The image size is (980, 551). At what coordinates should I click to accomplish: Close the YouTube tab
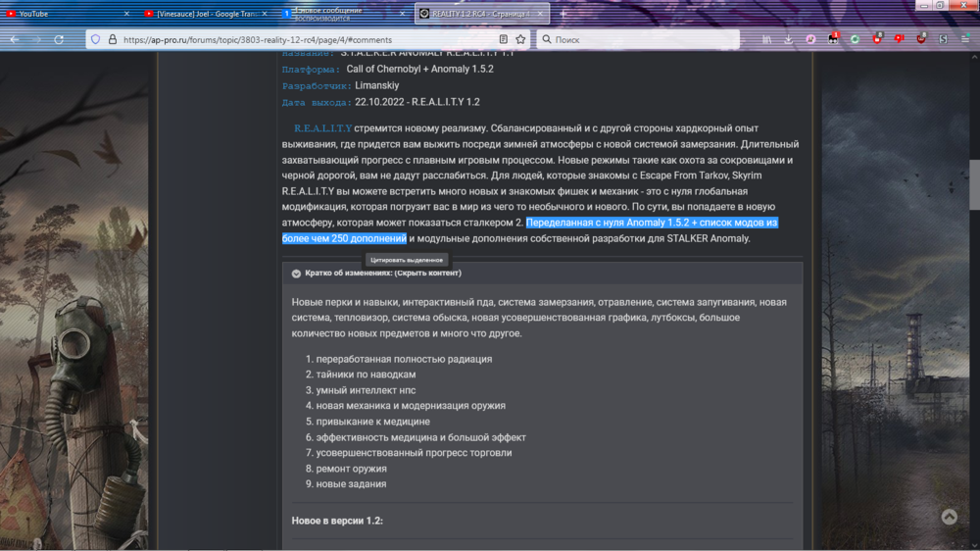click(126, 13)
